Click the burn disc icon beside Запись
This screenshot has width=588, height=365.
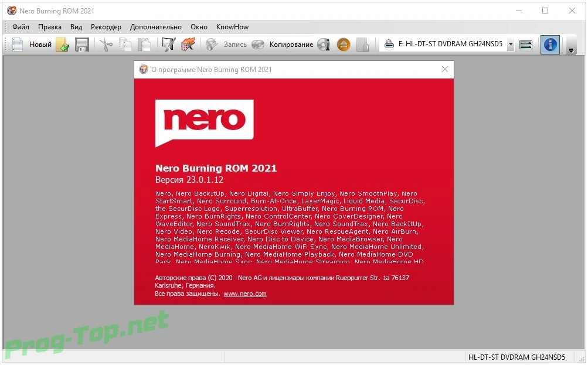[212, 44]
